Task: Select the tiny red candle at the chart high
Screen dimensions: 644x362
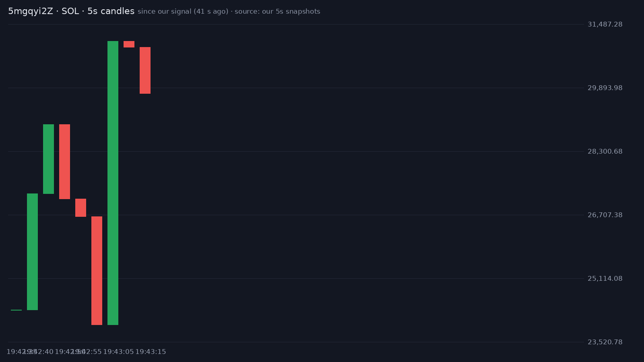Action: click(x=129, y=44)
